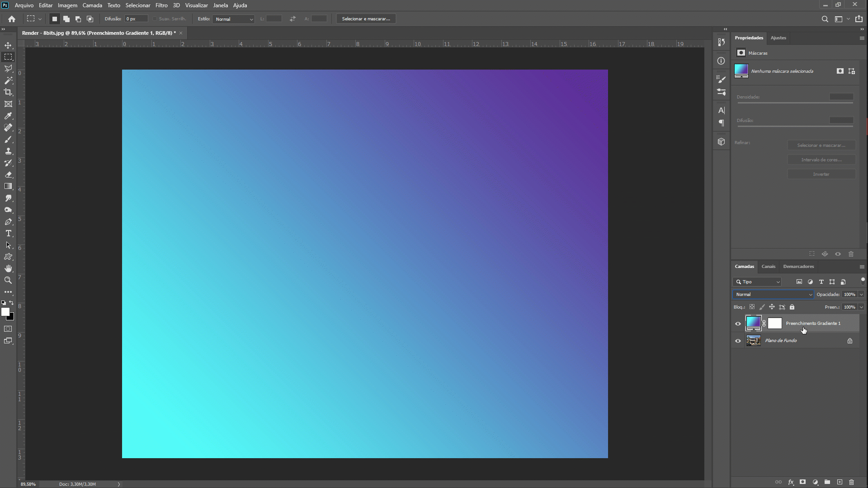This screenshot has height=488, width=868.
Task: Open the Estilo Normal dropdown
Action: [234, 19]
